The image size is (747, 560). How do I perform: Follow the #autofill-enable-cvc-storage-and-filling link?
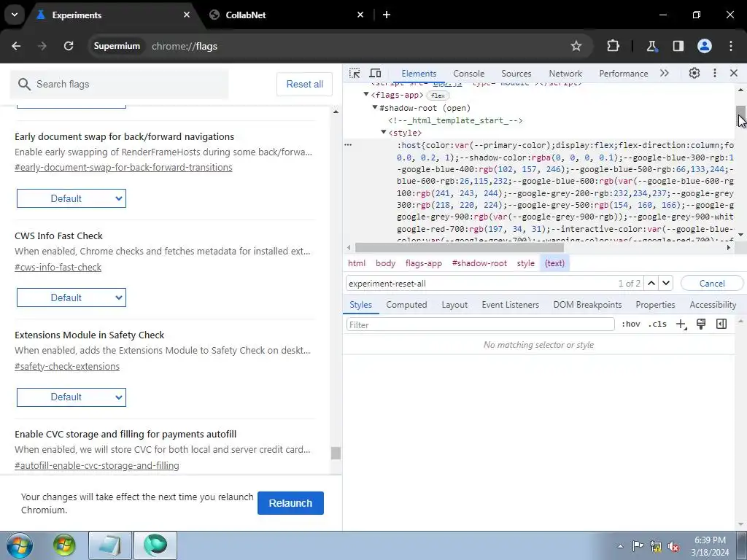point(97,466)
